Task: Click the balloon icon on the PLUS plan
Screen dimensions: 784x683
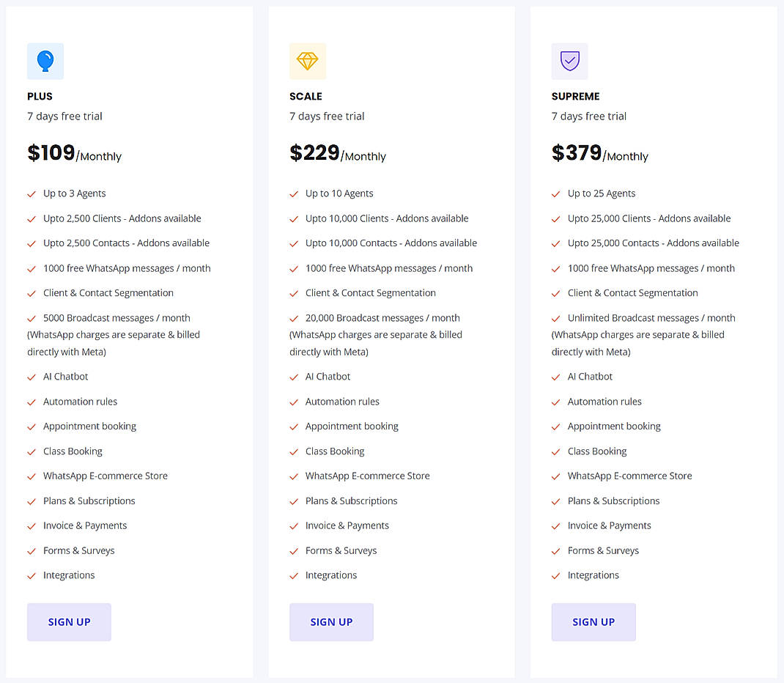Action: coord(45,61)
